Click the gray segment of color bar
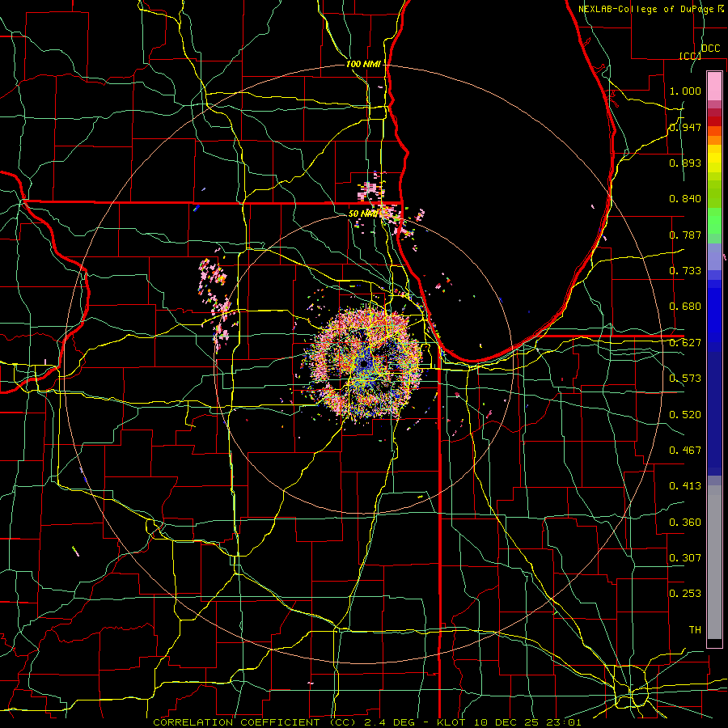 pos(714,562)
